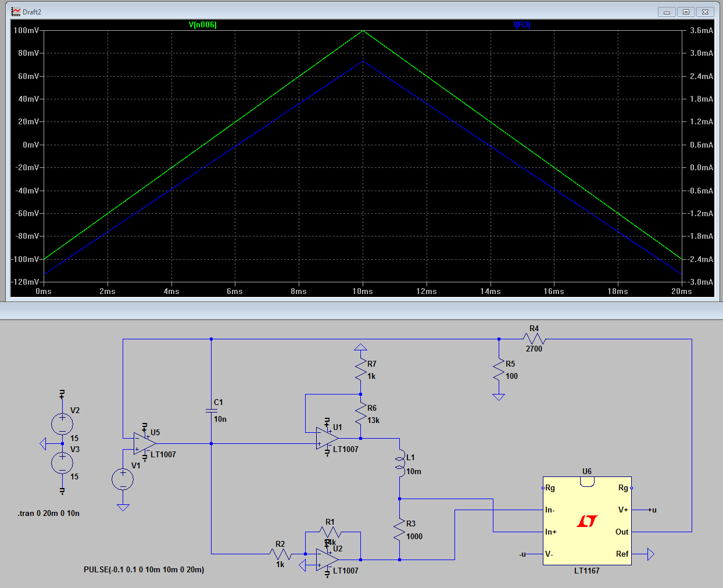
Task: Click the blue I(R3) trace label
Action: click(521, 25)
